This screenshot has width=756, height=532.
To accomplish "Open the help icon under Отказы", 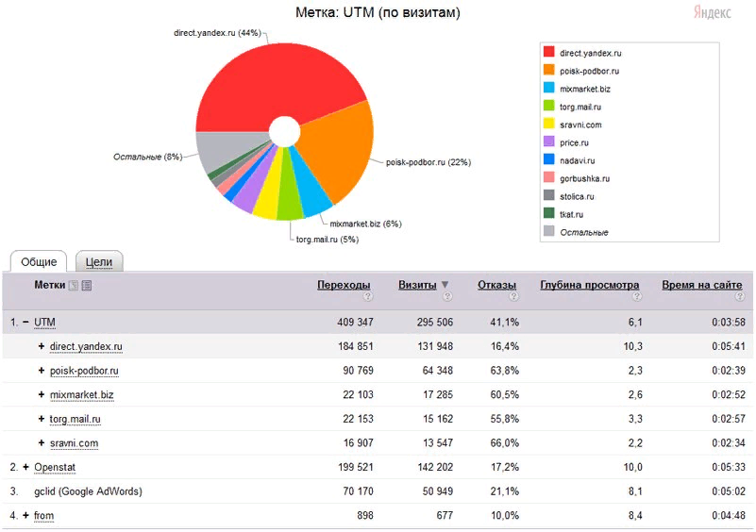I will point(514,296).
